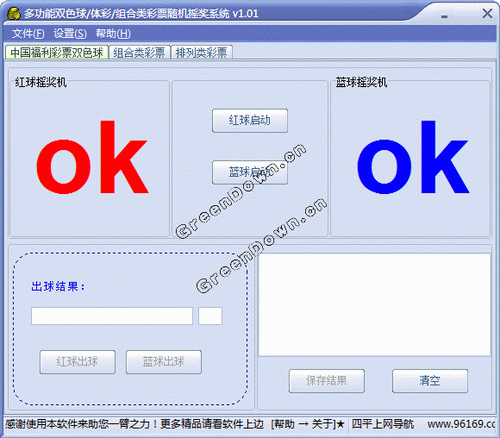Screen dimensions: 500x438
Task: Click the blue ok display
Action: pos(413,157)
